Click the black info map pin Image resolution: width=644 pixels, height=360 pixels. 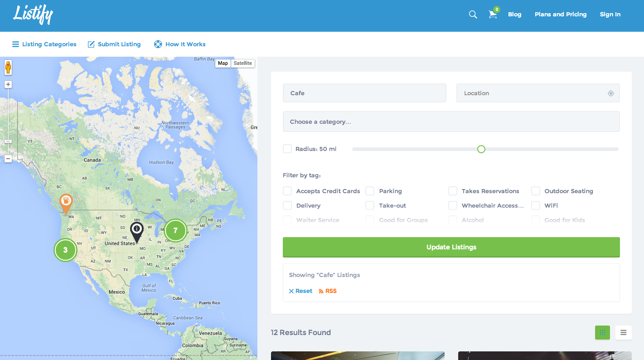click(x=137, y=230)
